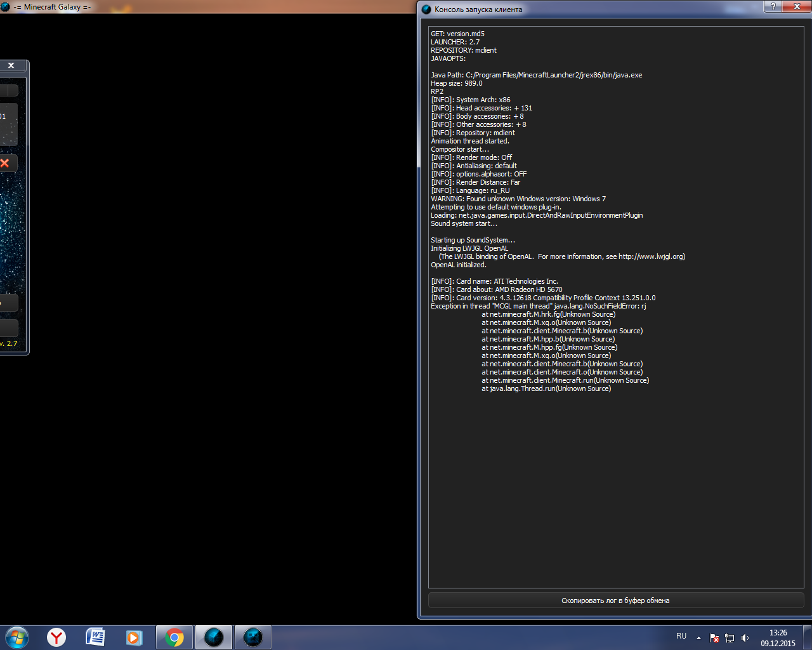Close the small launcher dialog

click(11, 65)
